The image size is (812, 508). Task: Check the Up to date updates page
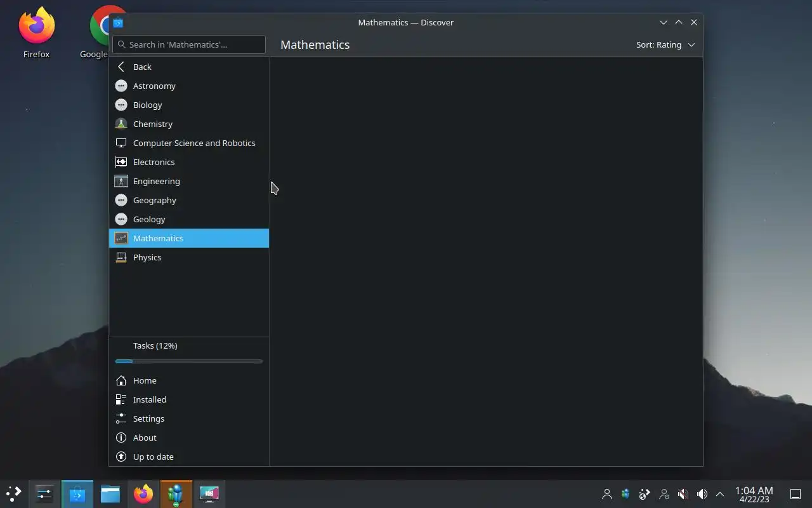pos(189,457)
